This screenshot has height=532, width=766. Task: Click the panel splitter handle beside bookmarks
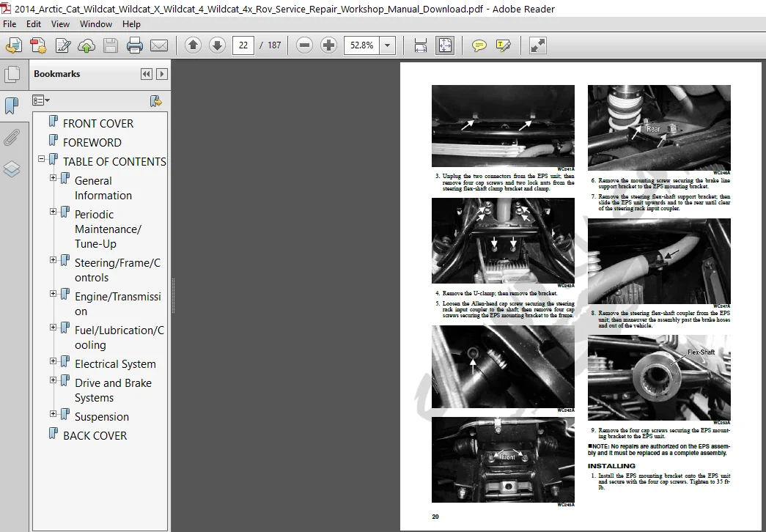(x=173, y=295)
